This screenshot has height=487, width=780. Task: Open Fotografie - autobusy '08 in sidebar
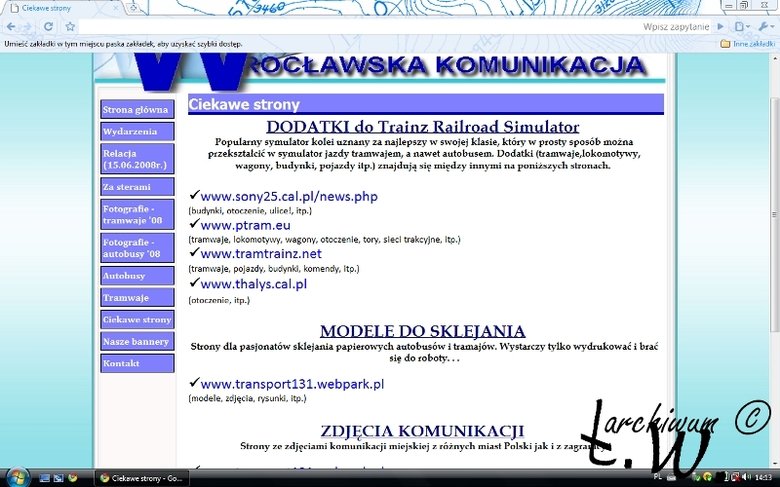click(137, 248)
